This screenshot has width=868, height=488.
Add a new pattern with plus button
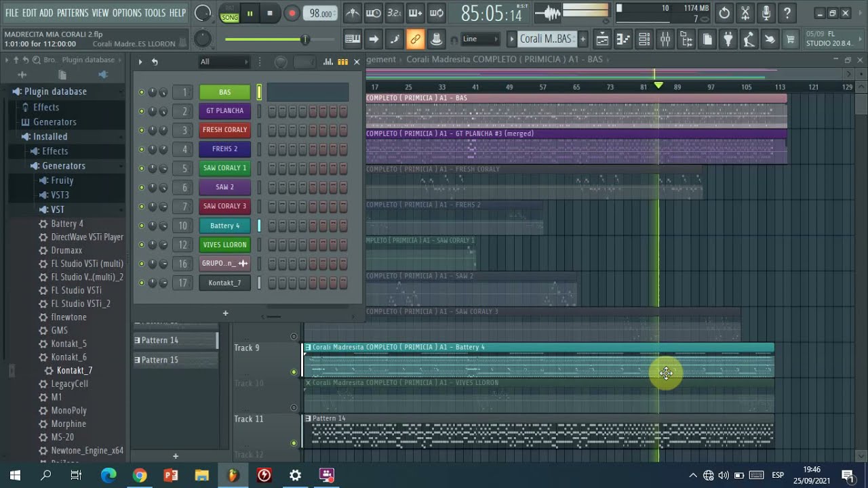click(583, 39)
